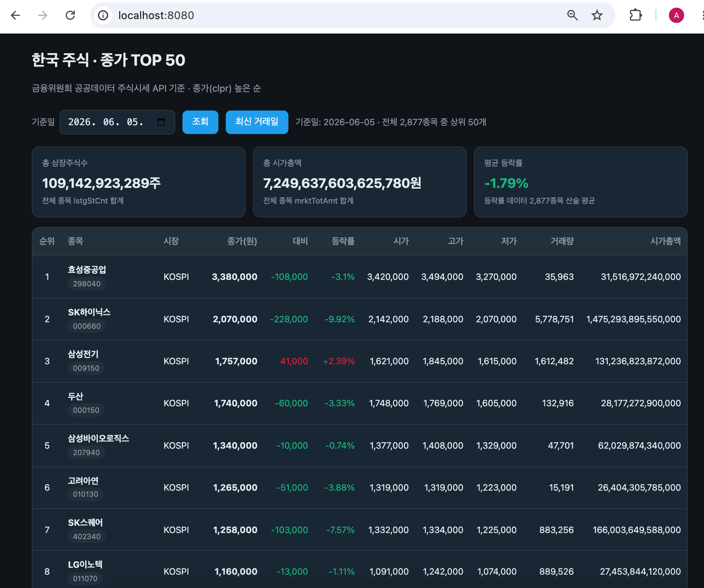Go forward with the browser forward arrow
This screenshot has width=704, height=588.
[x=43, y=15]
